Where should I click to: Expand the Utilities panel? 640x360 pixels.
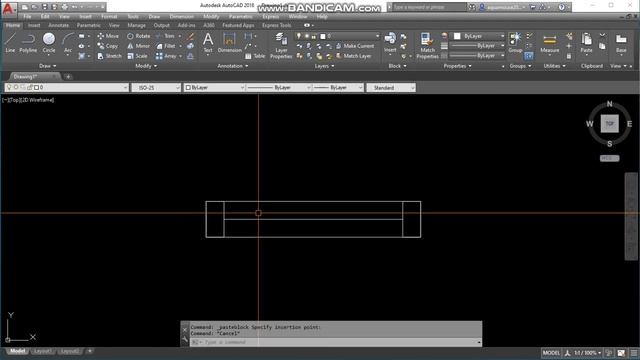point(555,66)
